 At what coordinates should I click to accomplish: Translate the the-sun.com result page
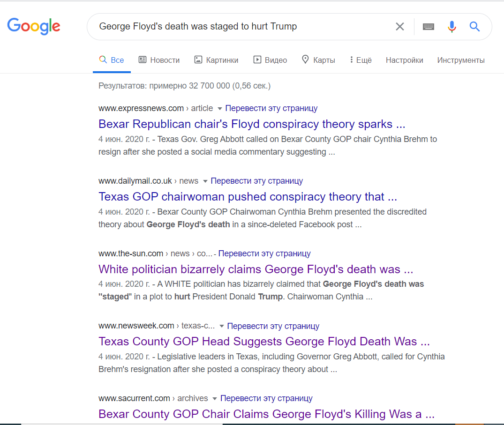pyautogui.click(x=264, y=254)
